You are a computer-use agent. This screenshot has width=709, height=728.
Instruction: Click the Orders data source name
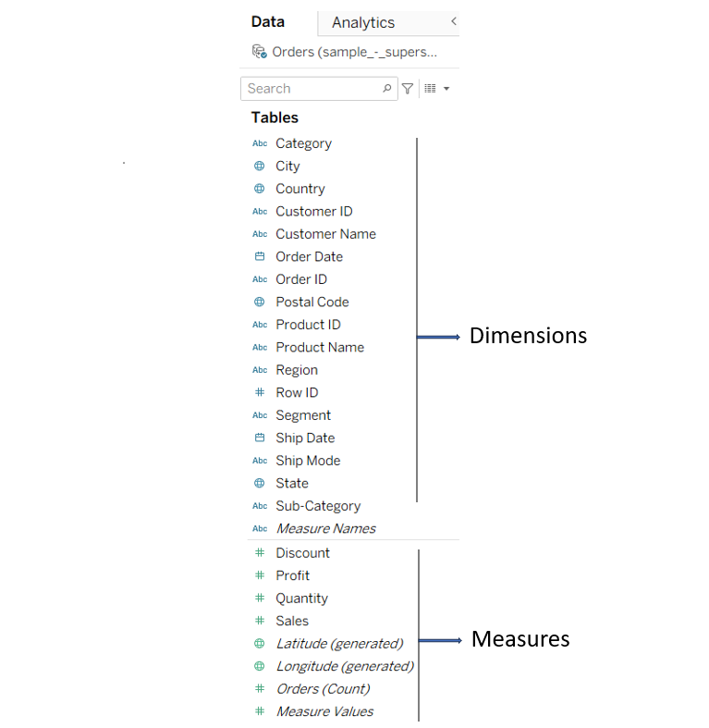point(354,52)
